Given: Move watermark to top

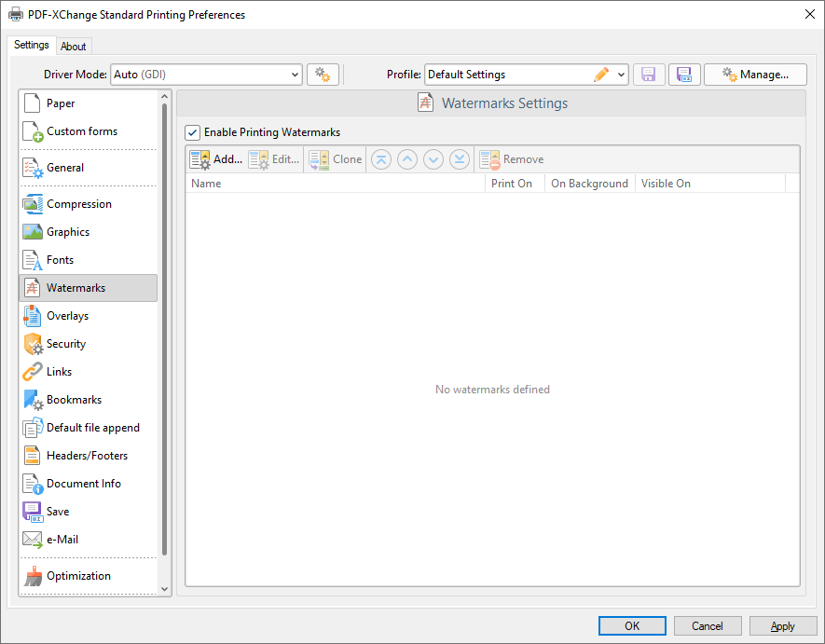Looking at the screenshot, I should pyautogui.click(x=381, y=159).
